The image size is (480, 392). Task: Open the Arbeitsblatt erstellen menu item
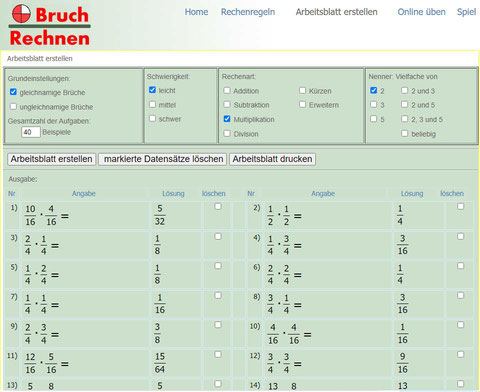(336, 12)
